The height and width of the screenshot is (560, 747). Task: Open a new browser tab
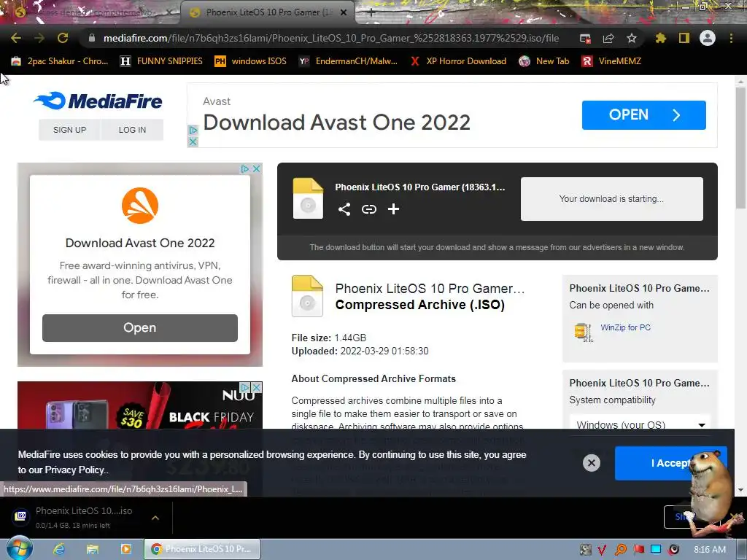pos(371,13)
